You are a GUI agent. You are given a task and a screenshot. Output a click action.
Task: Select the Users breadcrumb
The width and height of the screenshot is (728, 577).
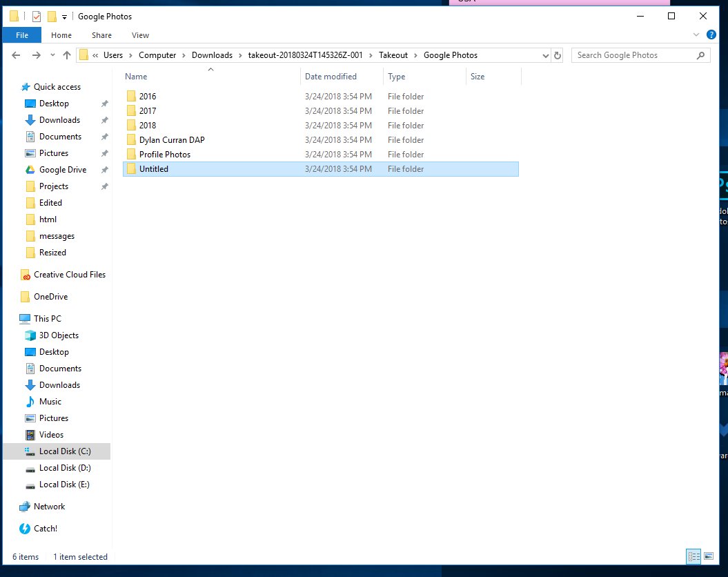point(113,55)
